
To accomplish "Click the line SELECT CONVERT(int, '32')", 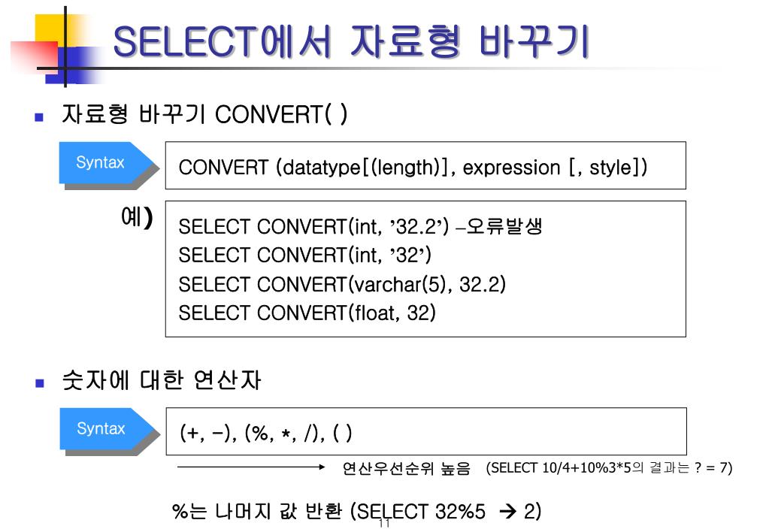I will (x=304, y=255).
